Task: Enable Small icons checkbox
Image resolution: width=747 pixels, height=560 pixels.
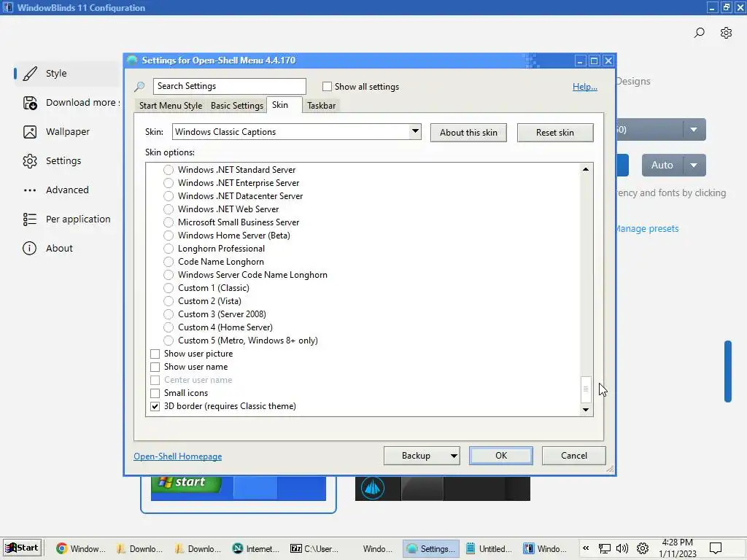Action: click(155, 393)
